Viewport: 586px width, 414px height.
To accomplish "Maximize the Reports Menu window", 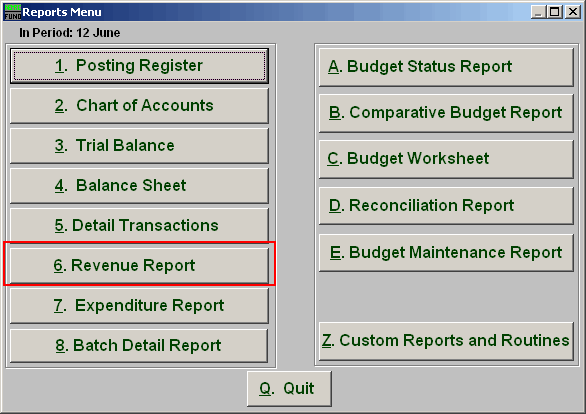I will [555, 12].
